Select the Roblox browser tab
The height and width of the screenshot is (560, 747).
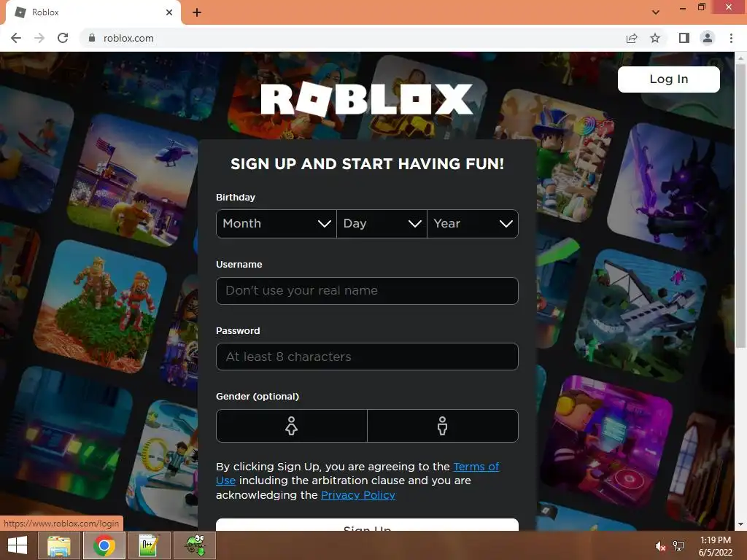93,12
